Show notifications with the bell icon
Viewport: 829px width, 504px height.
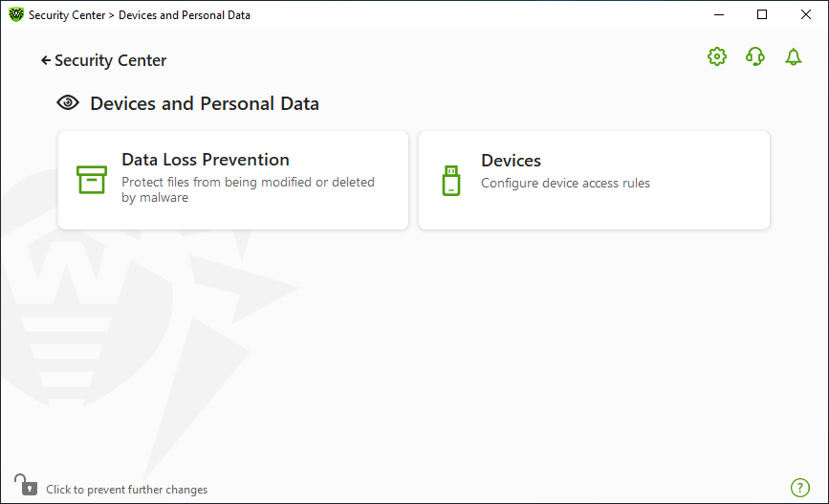[793, 56]
